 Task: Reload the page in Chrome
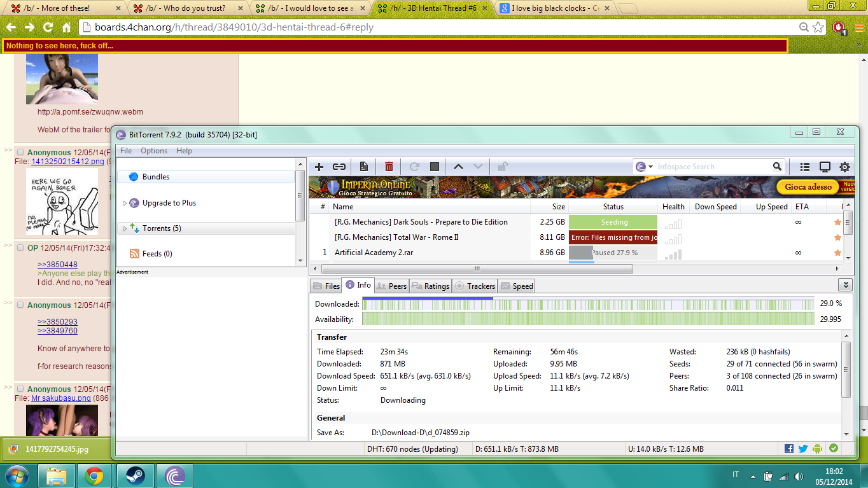coord(48,27)
